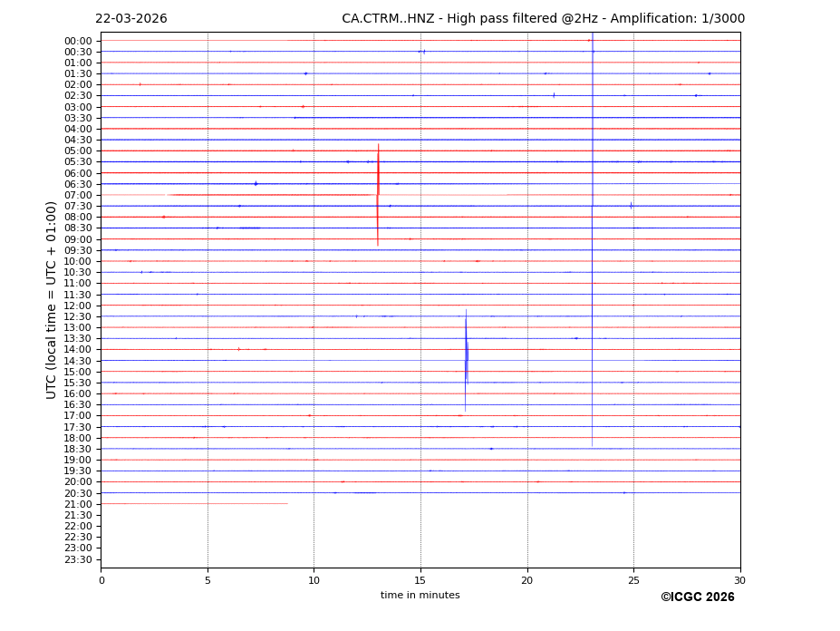
Task: Select the 06:30 trace row label
Action: pos(78,184)
